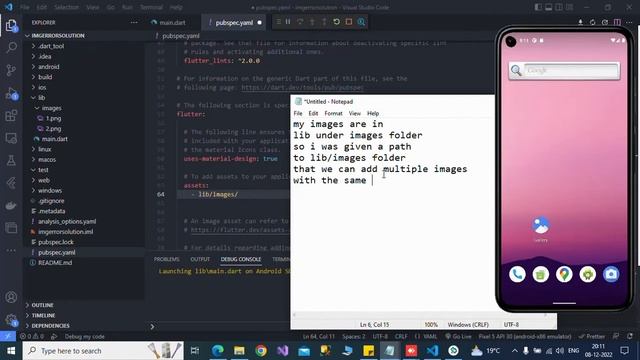This screenshot has height=360, width=640.
Task: Open the Flutter widget inspector icon in the debug toolbar
Action: (x=361, y=22)
